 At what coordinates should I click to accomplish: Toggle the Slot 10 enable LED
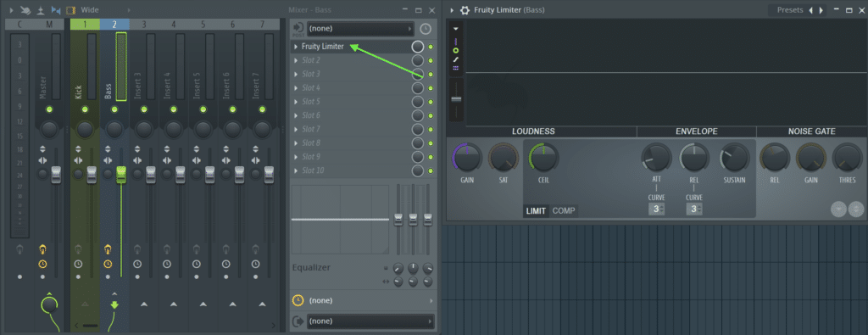431,170
